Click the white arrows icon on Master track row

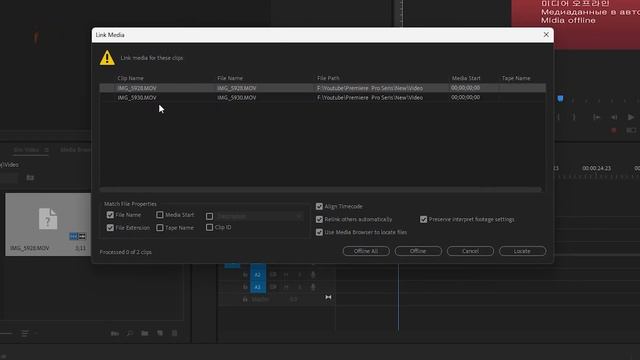click(x=328, y=297)
